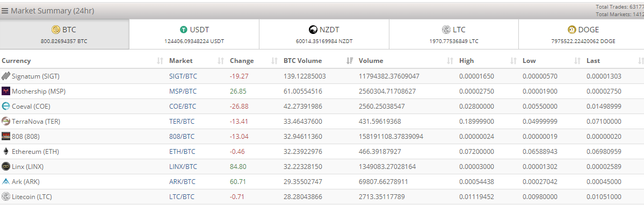Viewport: 644px width, 205px height.
Task: Sort by the High column arrows
Action: 513,61
